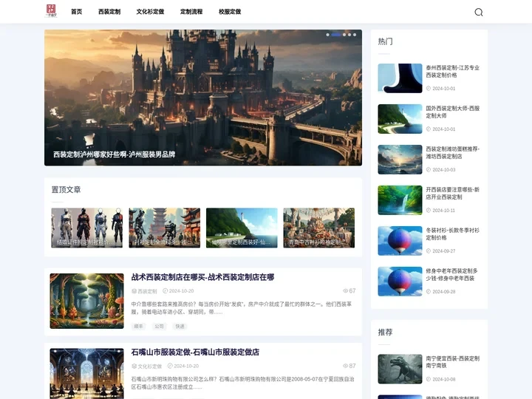Viewport: 532px width, 399px height.
Task: Click the forest thumbnail of 战术西装 article
Action: (87, 301)
